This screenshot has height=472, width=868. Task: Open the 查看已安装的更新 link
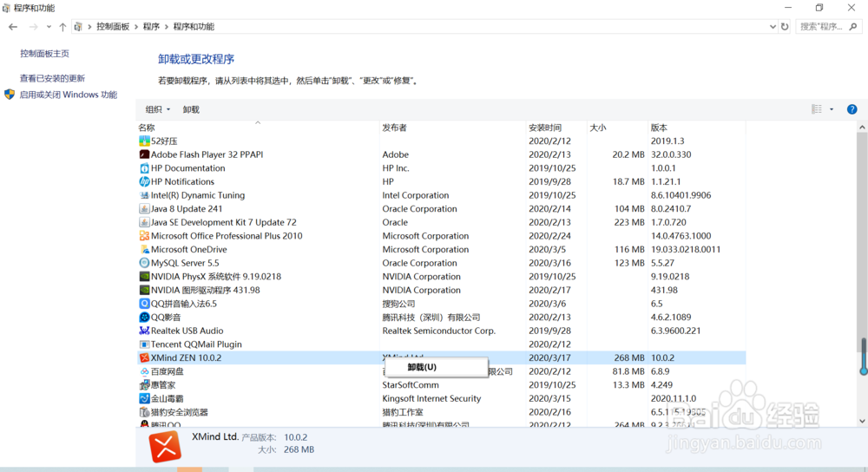click(53, 79)
